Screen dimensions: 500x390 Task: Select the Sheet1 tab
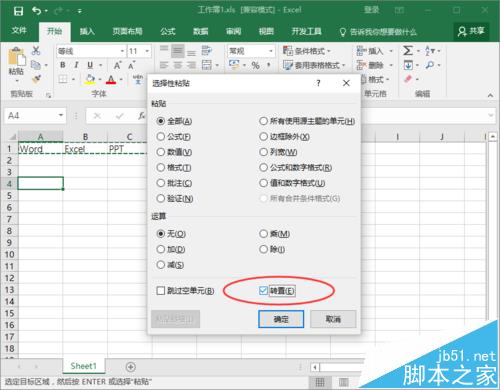83,366
